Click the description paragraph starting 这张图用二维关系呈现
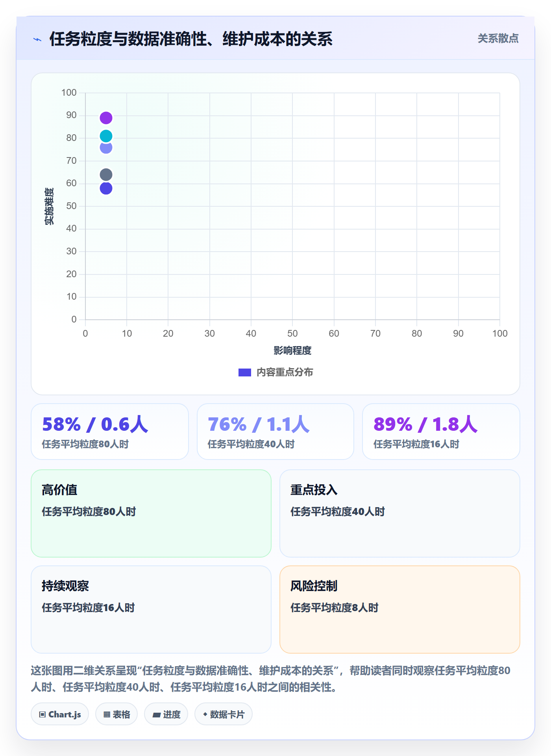The image size is (551, 756). [271, 679]
